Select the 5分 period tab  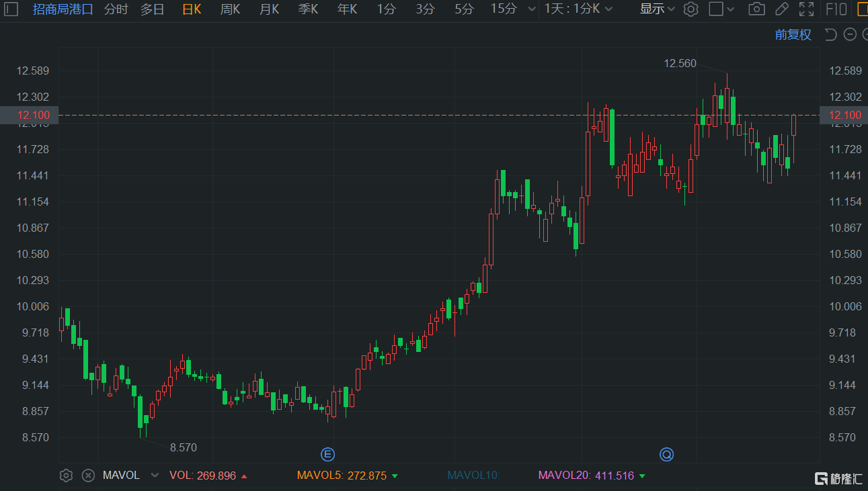pos(464,9)
